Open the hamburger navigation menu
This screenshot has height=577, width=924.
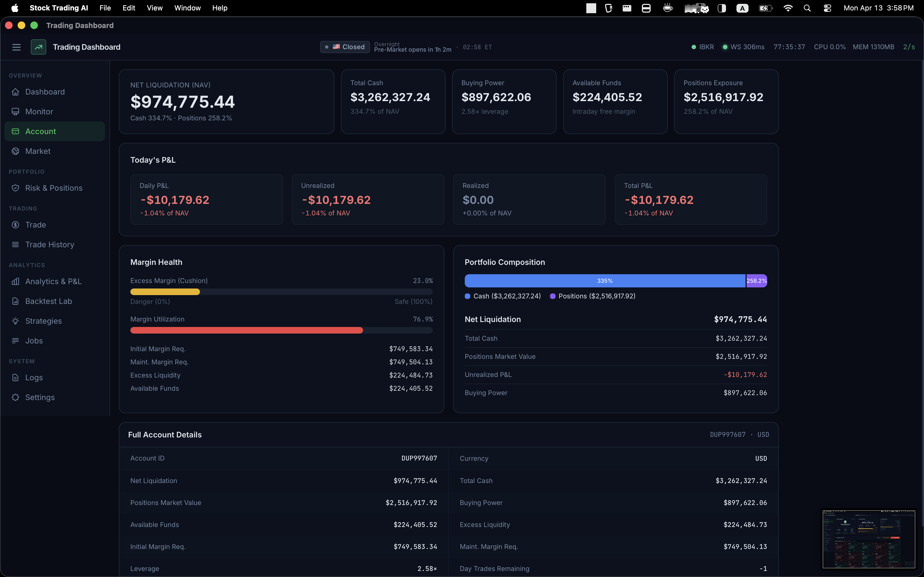[x=16, y=47]
